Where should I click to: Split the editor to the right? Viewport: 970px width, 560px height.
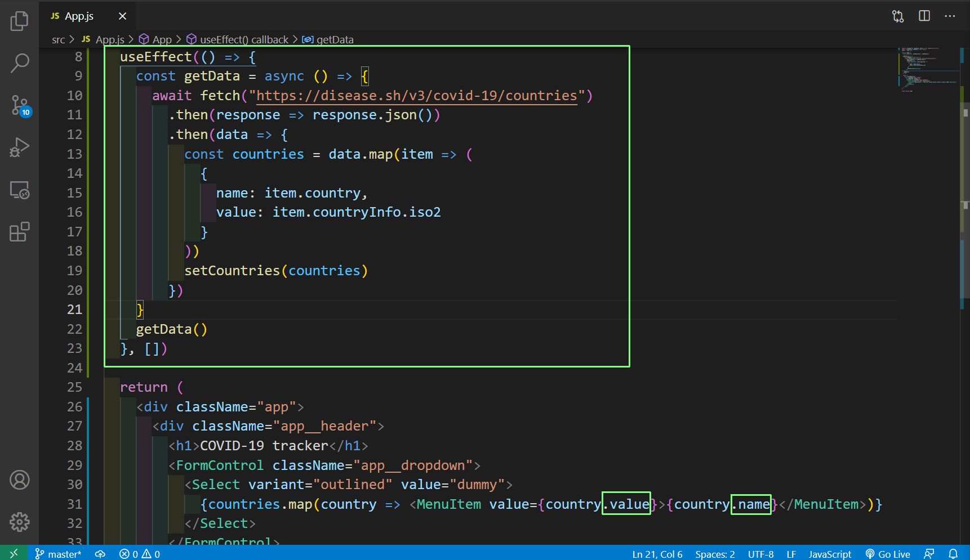[x=924, y=16]
